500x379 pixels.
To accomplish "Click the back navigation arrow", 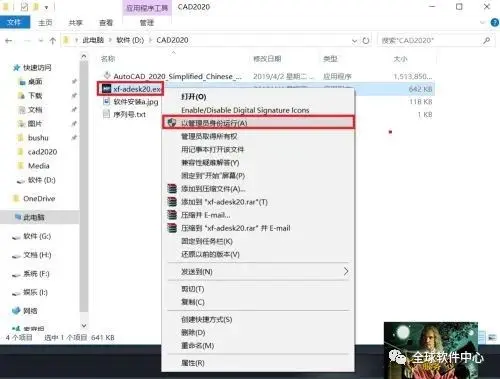I will (9, 41).
